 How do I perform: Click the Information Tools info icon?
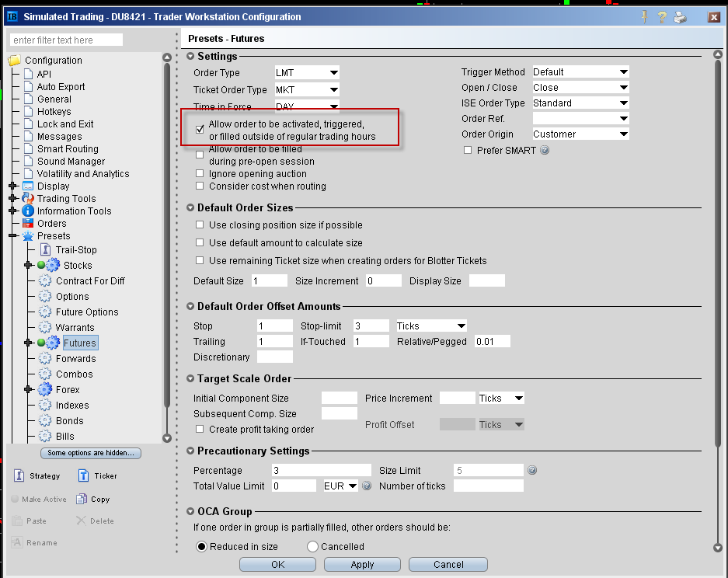tap(28, 211)
